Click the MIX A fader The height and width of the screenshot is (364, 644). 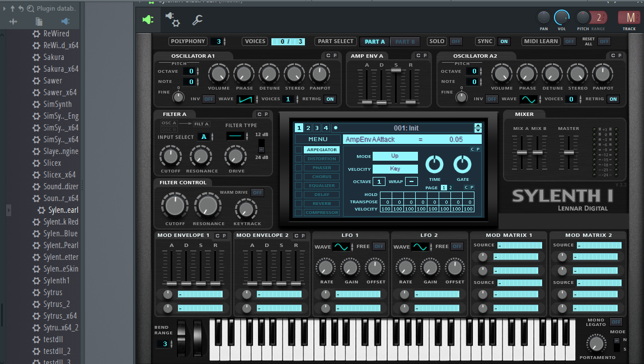521,152
